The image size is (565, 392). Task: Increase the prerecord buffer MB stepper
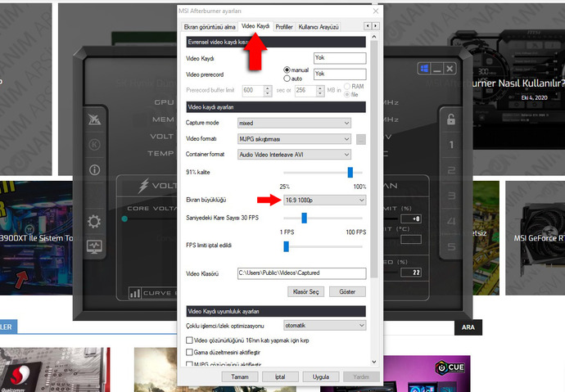[x=320, y=88]
